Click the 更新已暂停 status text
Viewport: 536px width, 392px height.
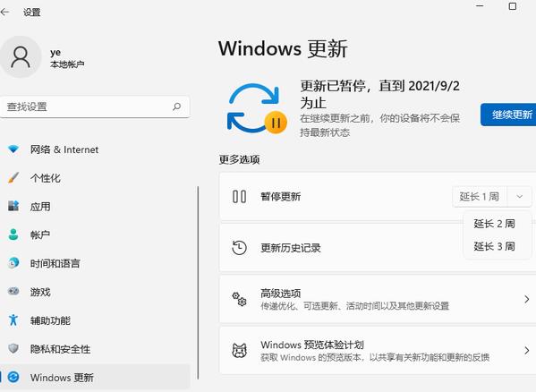(379, 94)
